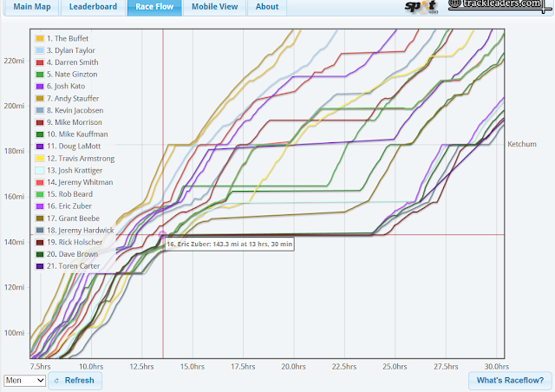
Task: Click the Eric Zuber data point marker
Action: pos(162,235)
